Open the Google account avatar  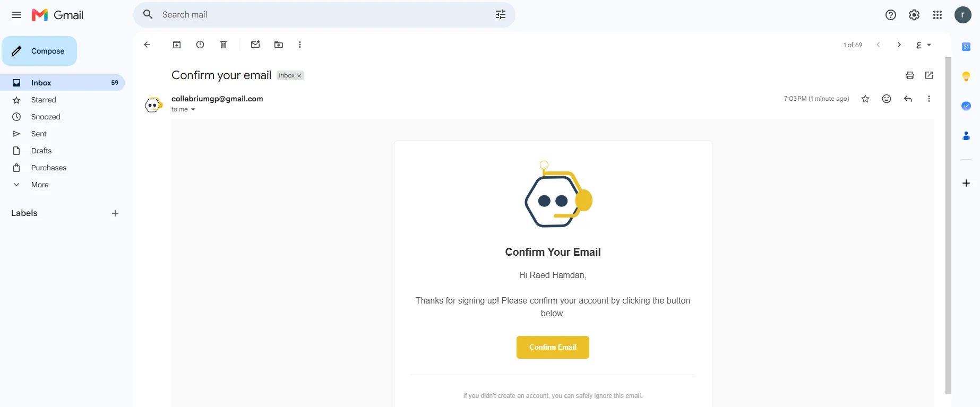(963, 15)
